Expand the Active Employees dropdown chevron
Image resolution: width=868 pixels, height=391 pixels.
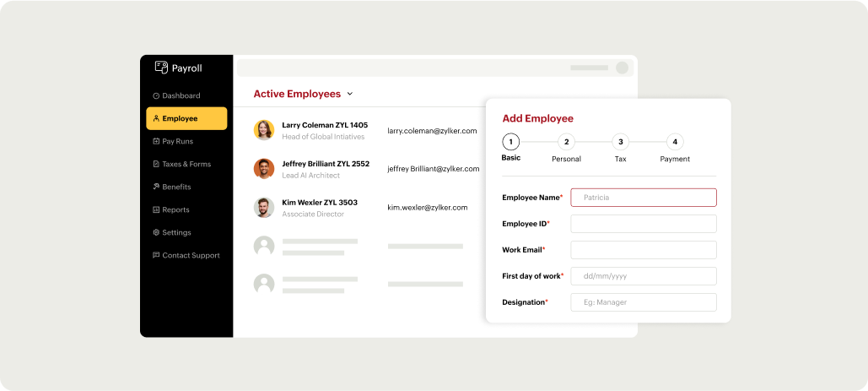point(350,94)
